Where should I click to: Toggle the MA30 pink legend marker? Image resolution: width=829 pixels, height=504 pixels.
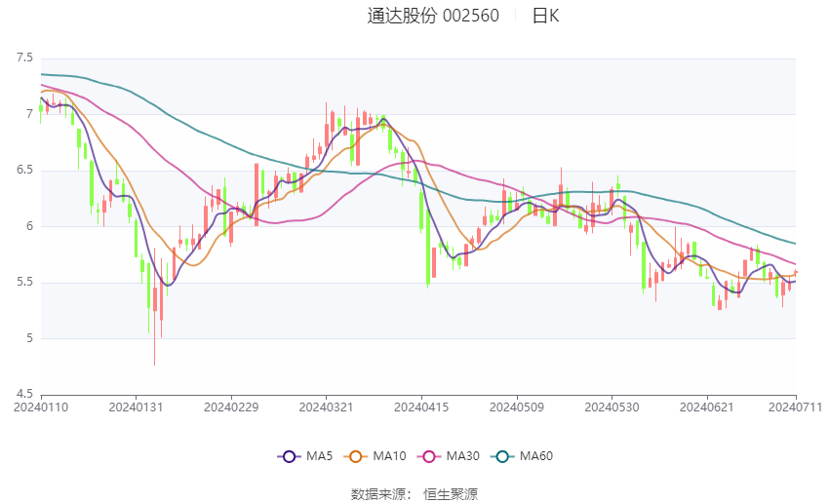tap(429, 456)
